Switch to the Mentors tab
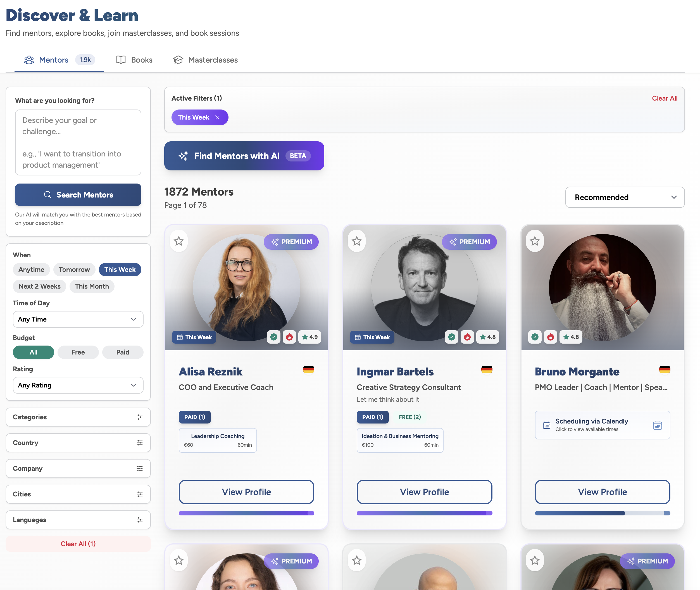 (59, 60)
